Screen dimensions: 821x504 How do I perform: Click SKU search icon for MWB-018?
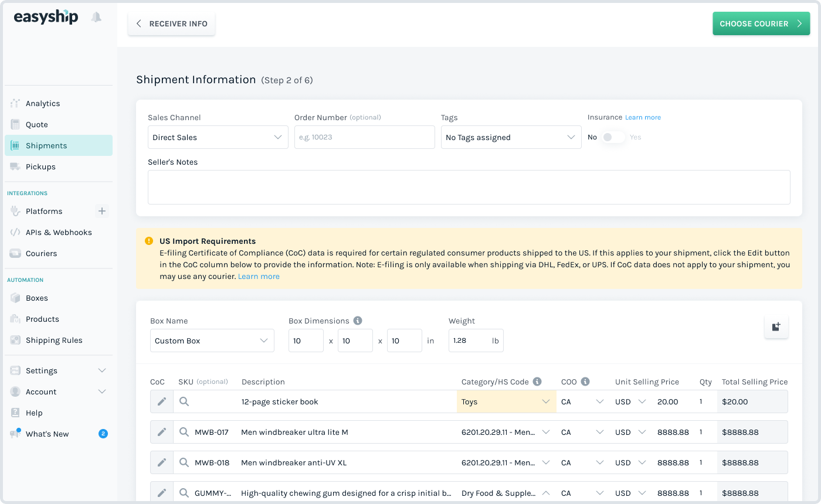[x=184, y=462]
